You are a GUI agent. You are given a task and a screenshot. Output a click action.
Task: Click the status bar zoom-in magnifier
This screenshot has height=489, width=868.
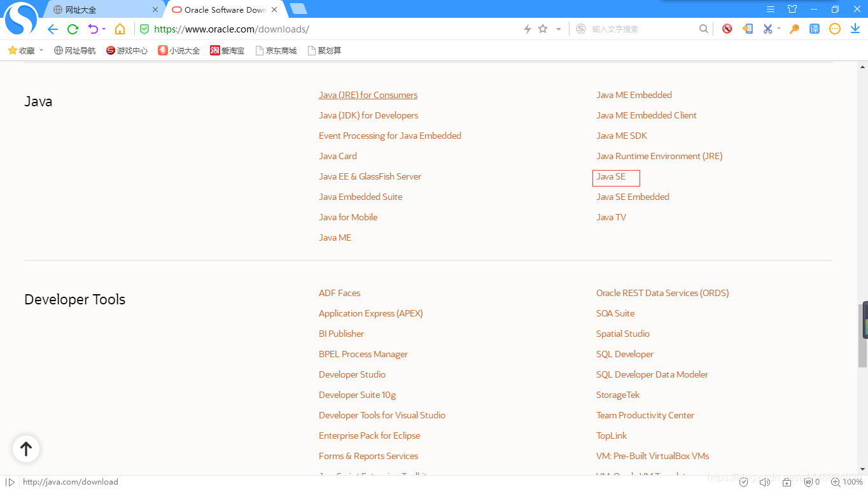tap(836, 482)
